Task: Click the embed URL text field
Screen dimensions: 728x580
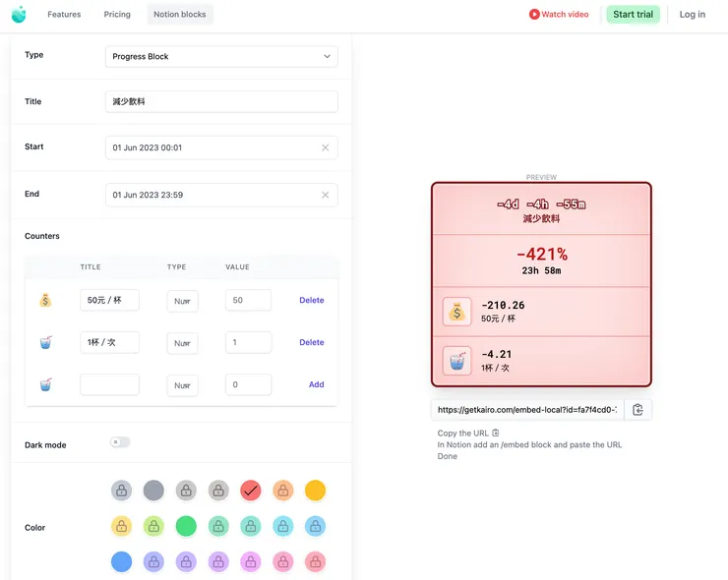Action: (x=527, y=410)
